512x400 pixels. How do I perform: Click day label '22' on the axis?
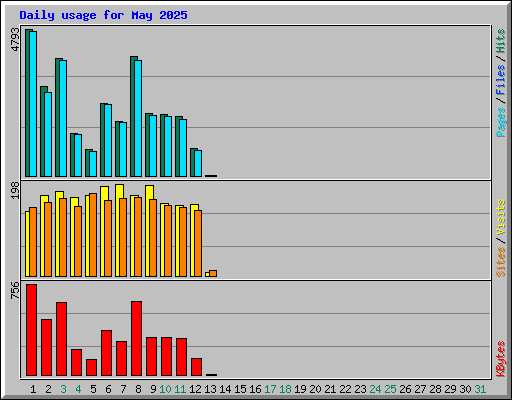click(x=345, y=389)
